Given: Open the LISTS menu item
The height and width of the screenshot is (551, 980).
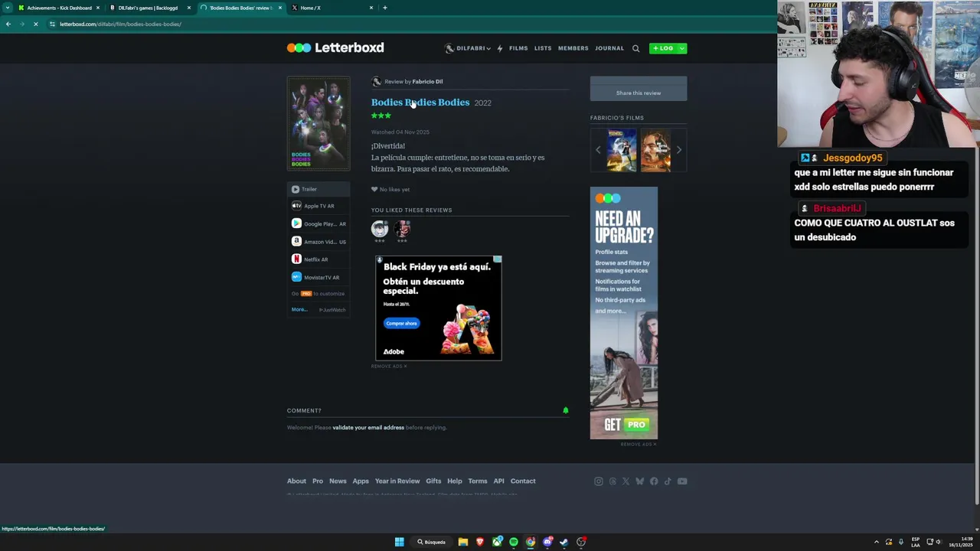Looking at the screenshot, I should point(543,48).
